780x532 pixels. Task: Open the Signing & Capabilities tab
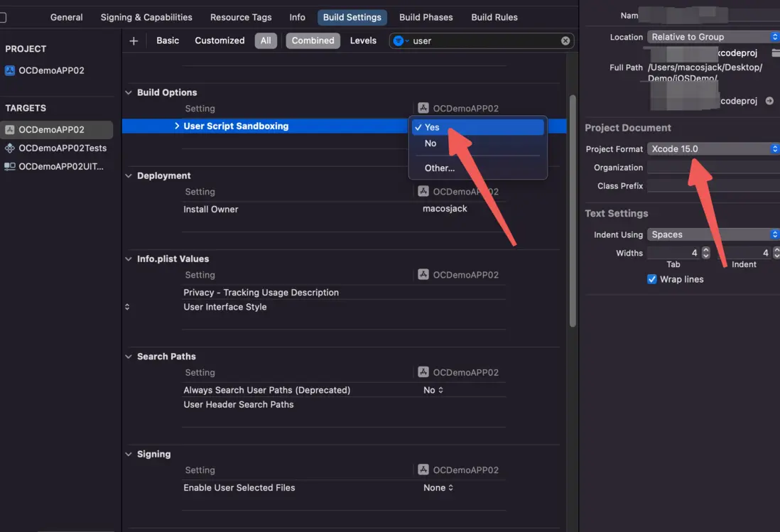point(146,17)
